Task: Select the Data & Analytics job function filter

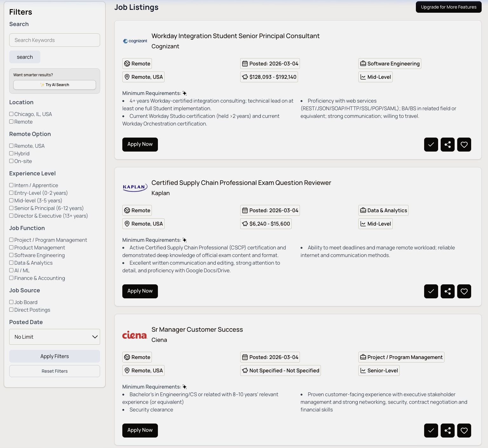Action: (x=11, y=263)
